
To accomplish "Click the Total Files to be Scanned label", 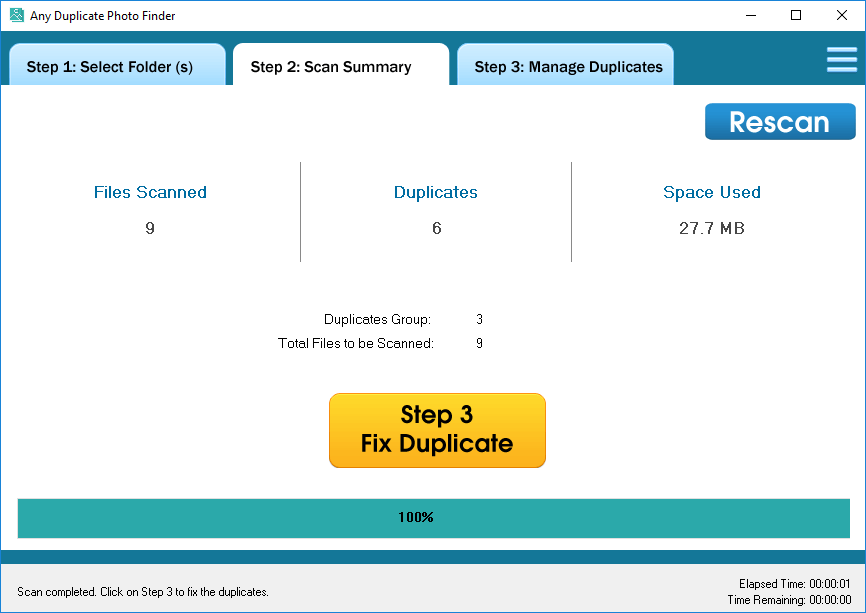I will click(x=356, y=344).
